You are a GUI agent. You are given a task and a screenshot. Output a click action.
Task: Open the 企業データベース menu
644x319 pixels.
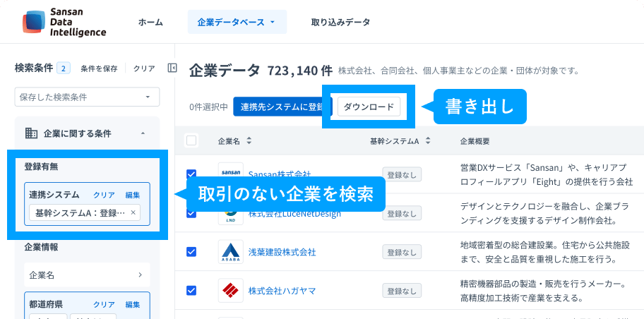(x=237, y=22)
